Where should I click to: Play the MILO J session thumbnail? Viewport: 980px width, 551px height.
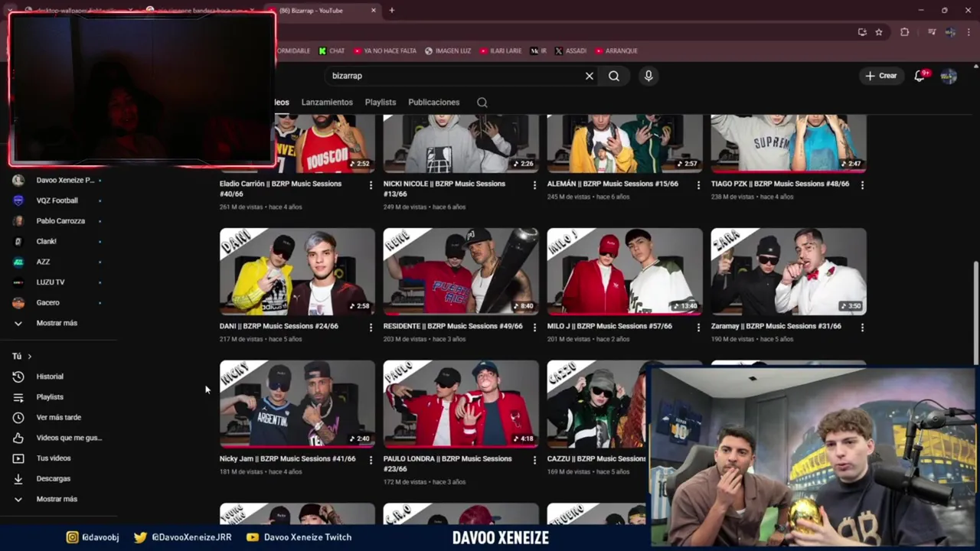[x=625, y=272]
